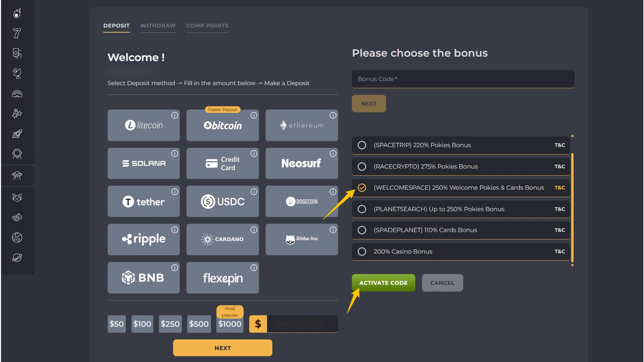
Task: Click the cat face sidebar icon
Action: click(17, 197)
